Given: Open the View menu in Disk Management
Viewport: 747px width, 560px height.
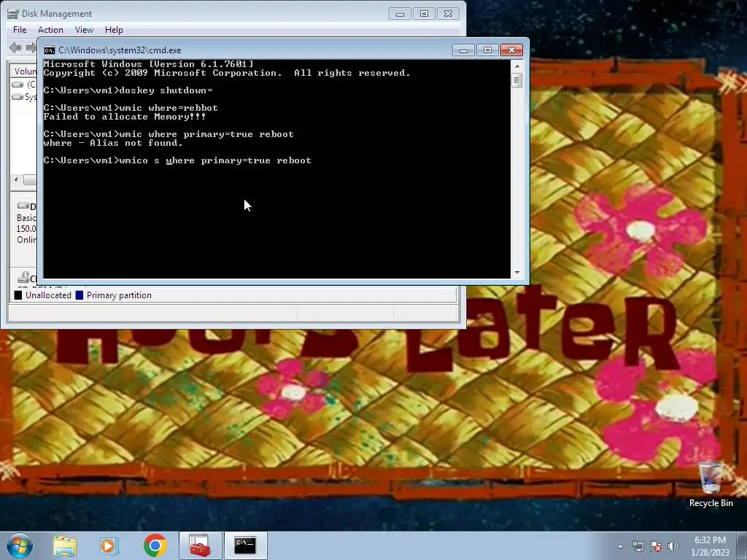Looking at the screenshot, I should pos(84,29).
